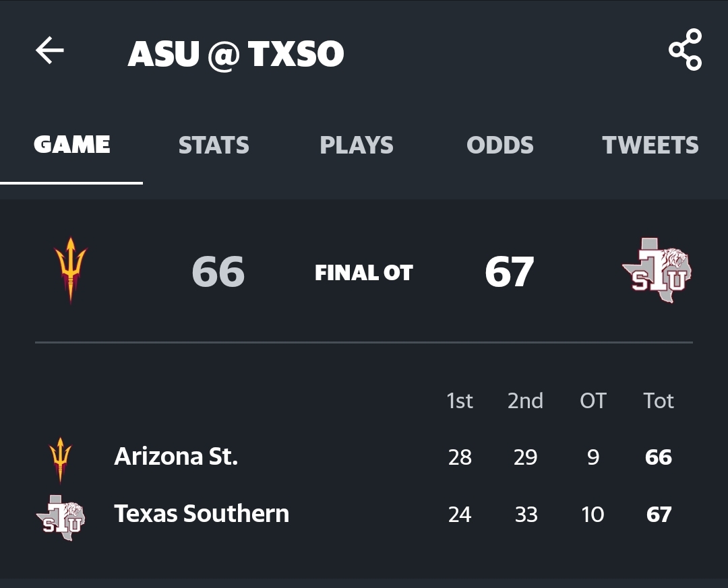Go to the TWEETS tab
The width and height of the screenshot is (728, 588).
tap(650, 145)
